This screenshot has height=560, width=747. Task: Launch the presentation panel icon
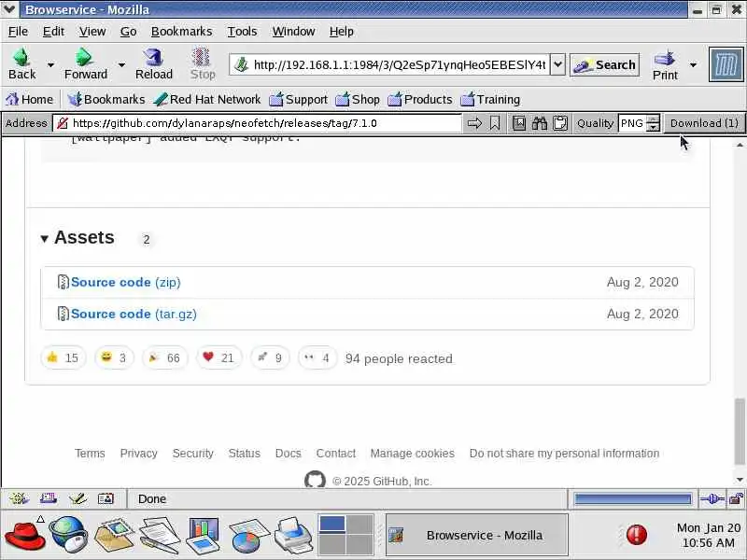[x=203, y=536]
